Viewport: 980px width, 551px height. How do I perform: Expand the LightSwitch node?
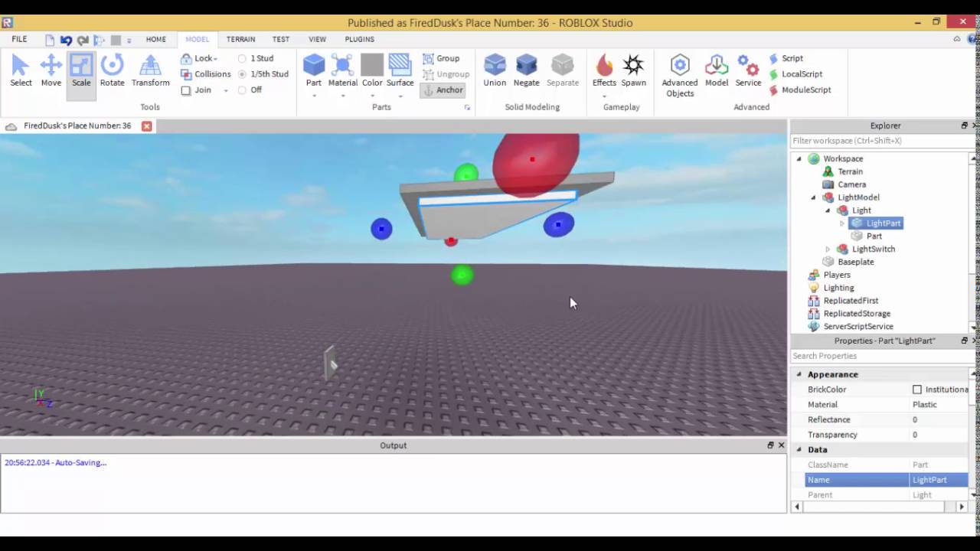coord(828,249)
